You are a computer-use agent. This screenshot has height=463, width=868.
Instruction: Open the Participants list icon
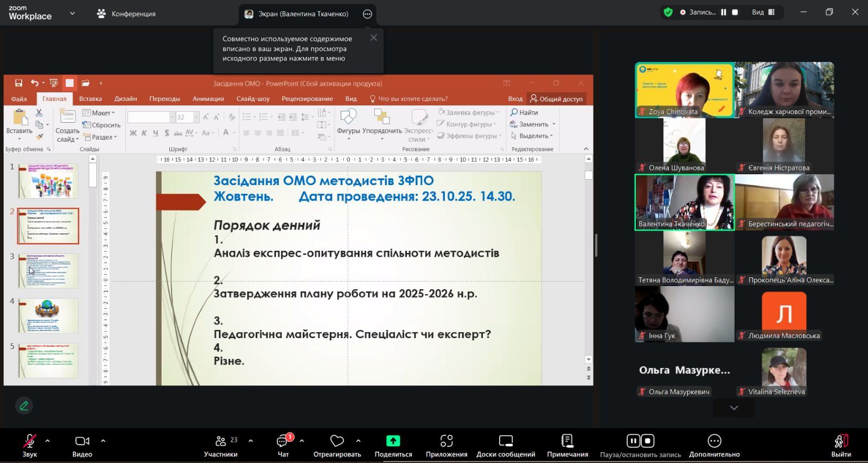coord(221,441)
